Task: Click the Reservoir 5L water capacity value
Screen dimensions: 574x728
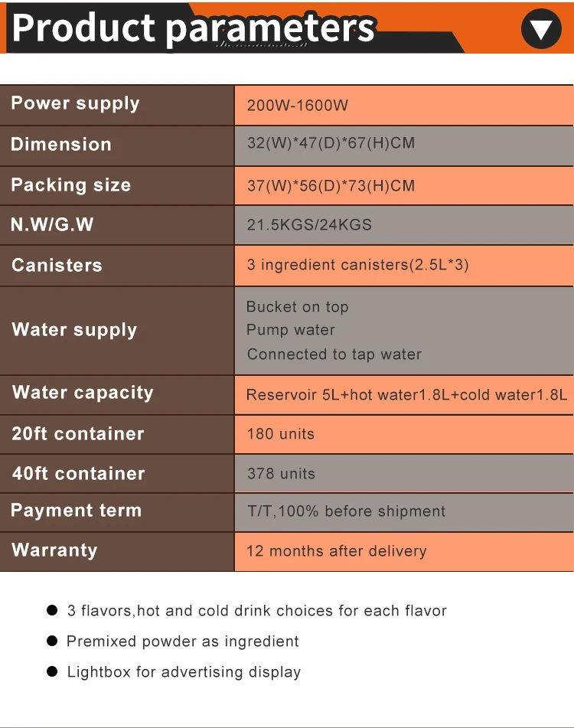Action: tap(406, 395)
